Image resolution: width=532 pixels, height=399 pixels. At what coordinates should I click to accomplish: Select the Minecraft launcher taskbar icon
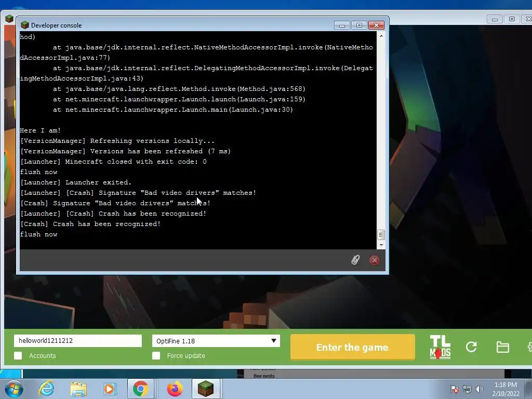206,389
